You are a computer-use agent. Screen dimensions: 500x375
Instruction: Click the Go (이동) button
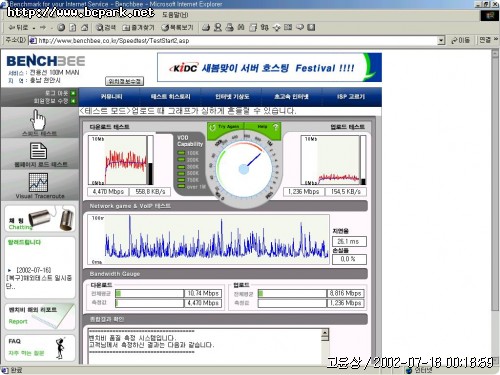click(x=461, y=40)
